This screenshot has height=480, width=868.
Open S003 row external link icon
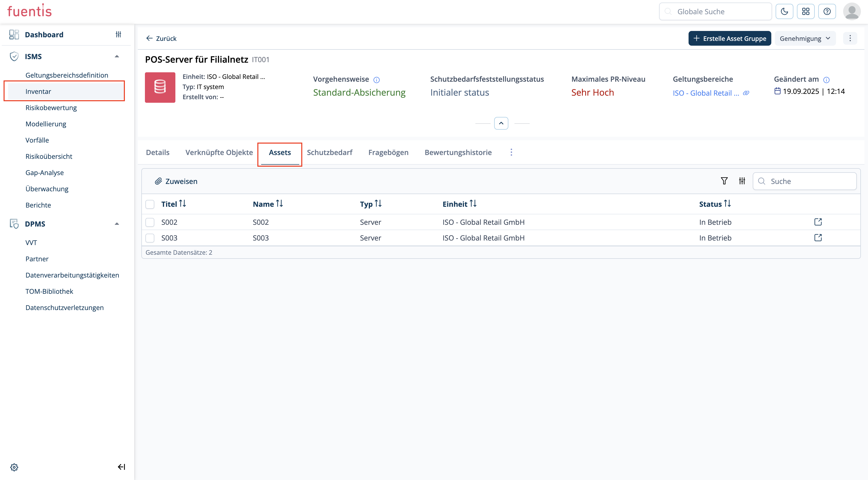pos(818,238)
